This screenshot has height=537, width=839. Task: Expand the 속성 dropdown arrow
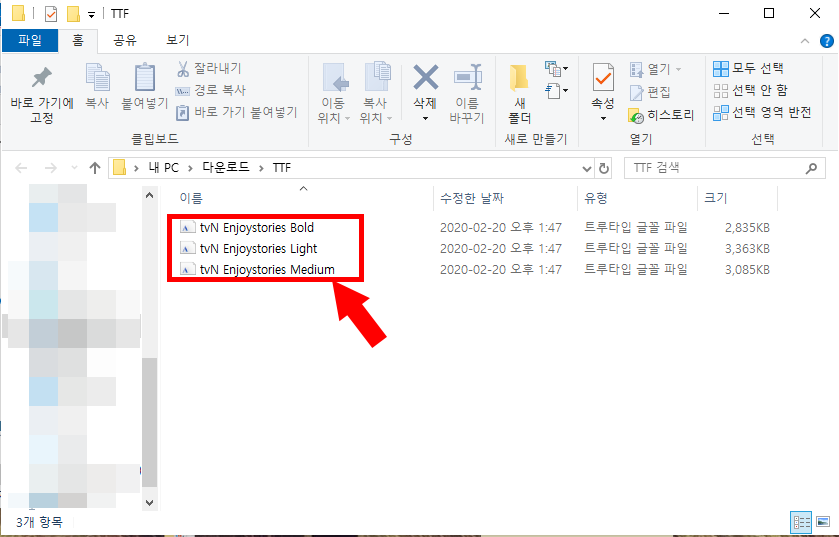(x=603, y=118)
